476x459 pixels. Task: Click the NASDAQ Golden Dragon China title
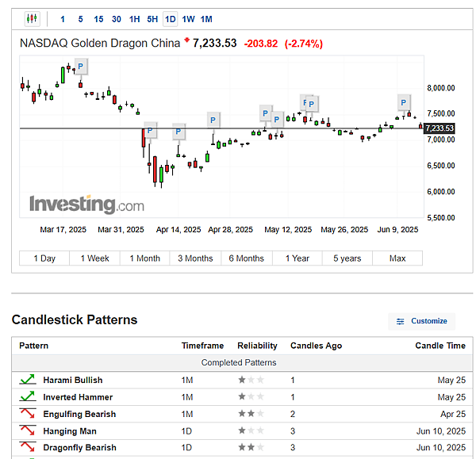pos(100,43)
